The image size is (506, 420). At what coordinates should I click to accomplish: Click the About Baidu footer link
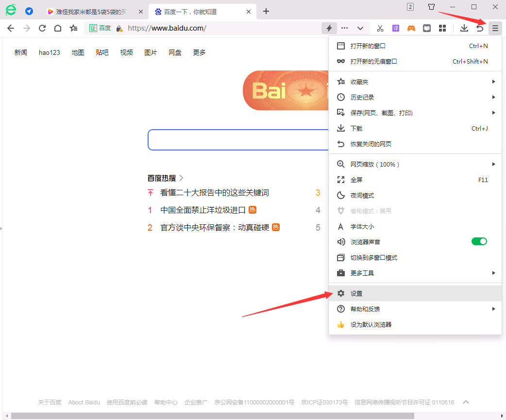coord(84,402)
